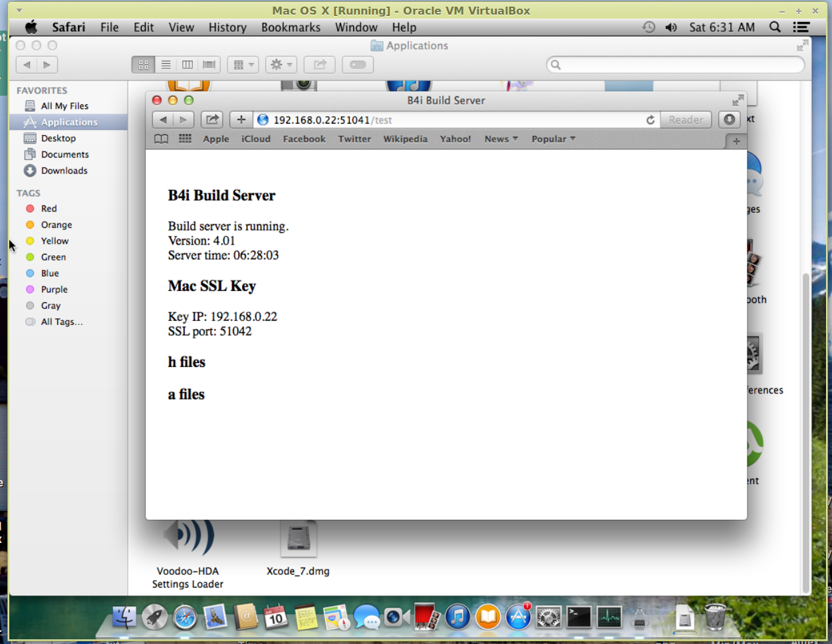Open Safari from the Dock

pyautogui.click(x=185, y=617)
